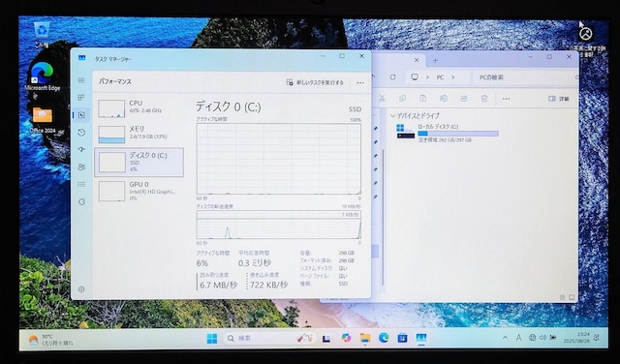Add a new tab in File Explorer
620x364 pixels.
pyautogui.click(x=435, y=60)
